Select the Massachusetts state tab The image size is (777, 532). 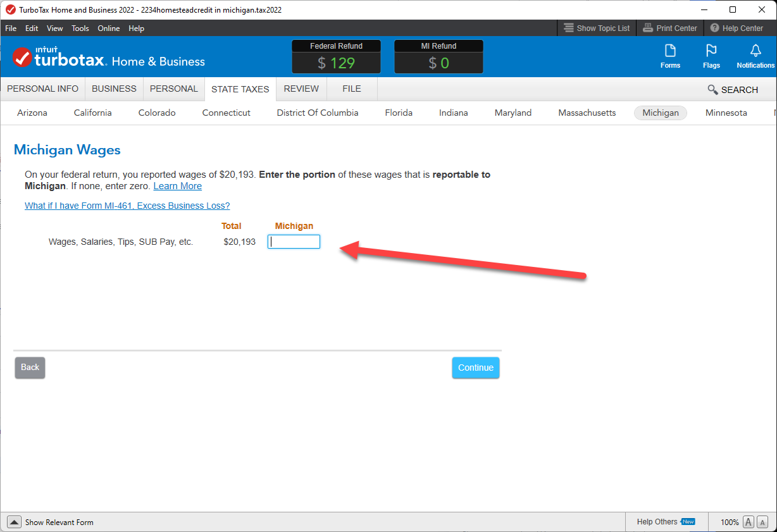pyautogui.click(x=587, y=113)
